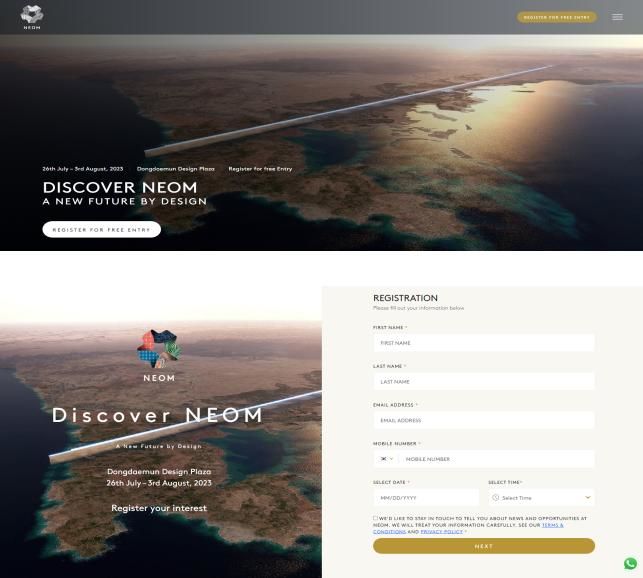
Task: Tick the stay in touch consent checkbox
Action: tap(375, 518)
